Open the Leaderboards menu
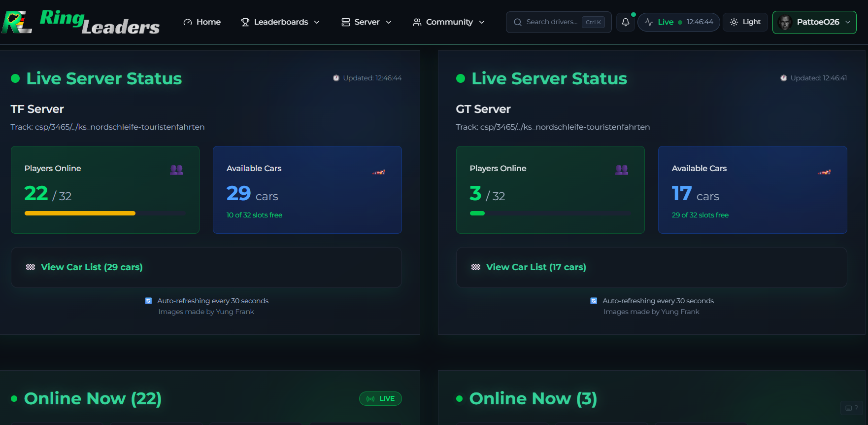Viewport: 868px width, 425px height. click(x=280, y=22)
